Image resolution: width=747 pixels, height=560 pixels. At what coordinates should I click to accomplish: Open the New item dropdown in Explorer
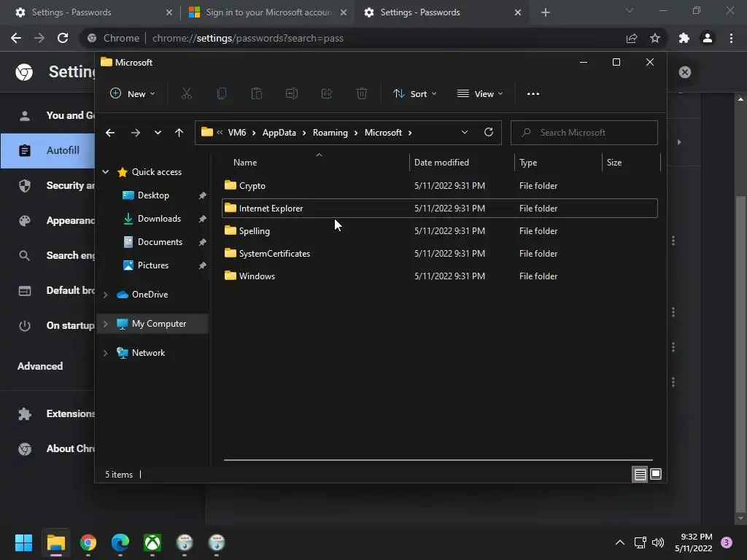133,94
